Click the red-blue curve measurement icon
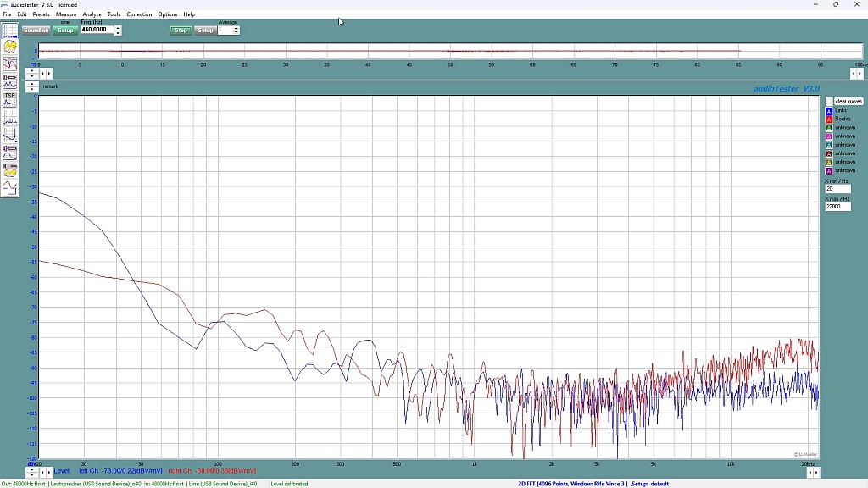Screen dimensions: 868x488 pyautogui.click(x=10, y=64)
